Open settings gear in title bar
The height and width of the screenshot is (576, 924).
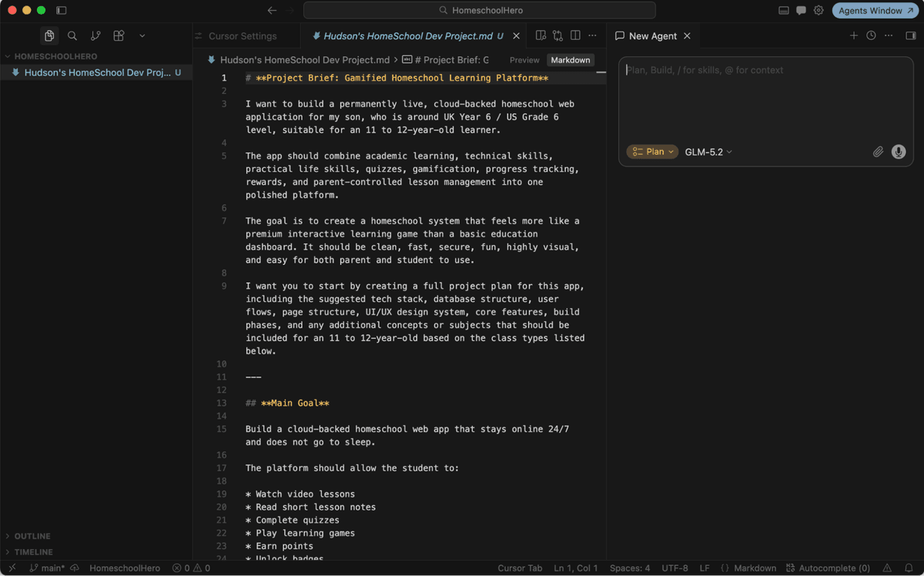819,11
